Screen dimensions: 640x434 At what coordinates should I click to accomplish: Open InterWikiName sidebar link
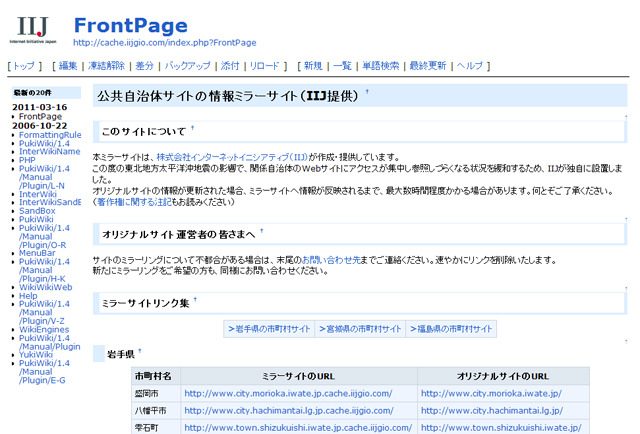[49, 151]
